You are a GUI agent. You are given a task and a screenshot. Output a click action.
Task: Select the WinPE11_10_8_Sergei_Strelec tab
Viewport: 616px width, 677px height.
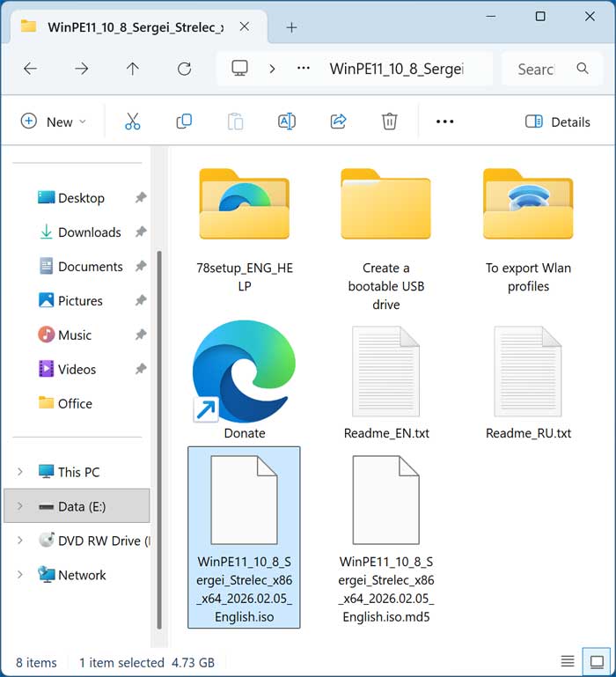pyautogui.click(x=135, y=27)
